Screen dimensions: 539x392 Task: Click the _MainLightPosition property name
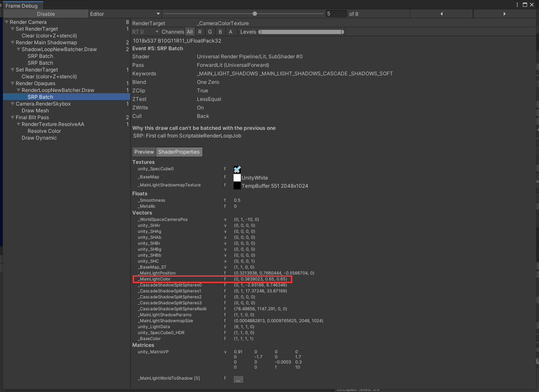[x=157, y=273]
